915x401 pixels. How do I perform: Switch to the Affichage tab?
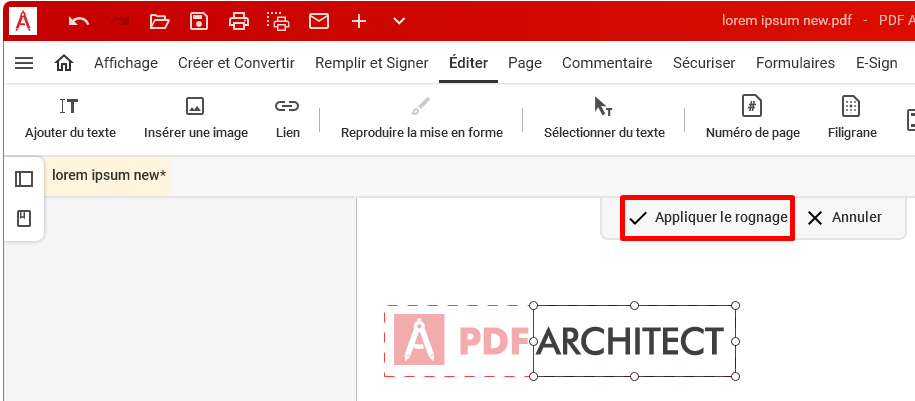[x=126, y=63]
